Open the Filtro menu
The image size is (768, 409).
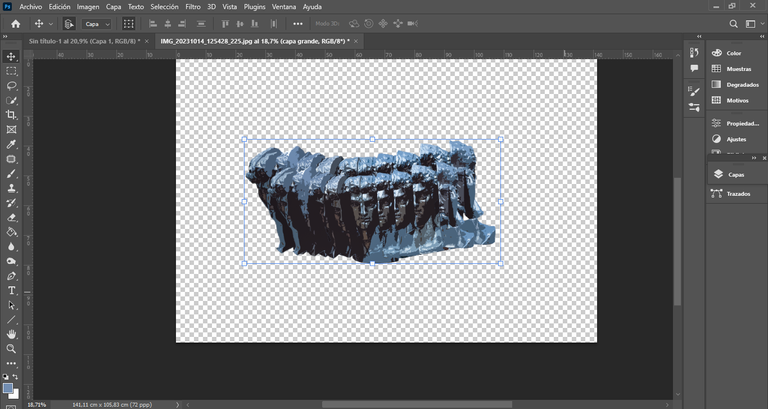(x=193, y=7)
